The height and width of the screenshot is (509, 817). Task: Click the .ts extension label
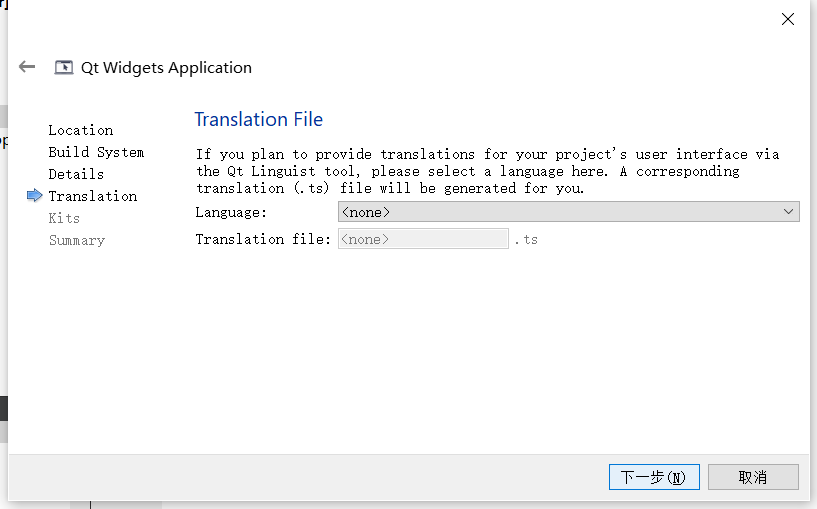[526, 240]
